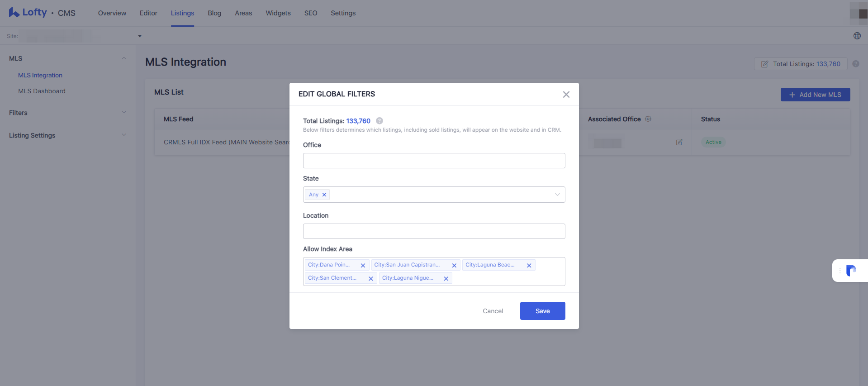
Task: Select the Listings tab
Action: [182, 13]
